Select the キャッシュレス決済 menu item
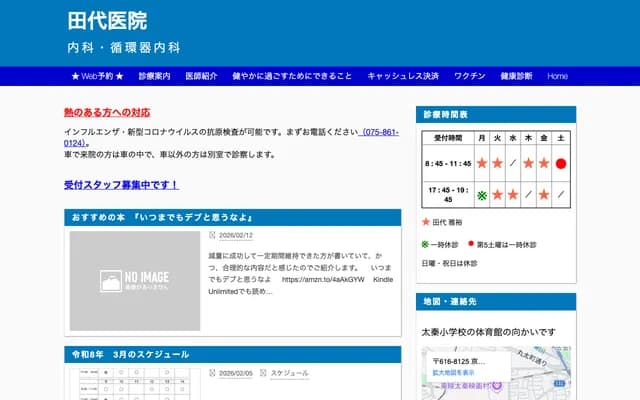The width and height of the screenshot is (640, 400). click(x=403, y=76)
